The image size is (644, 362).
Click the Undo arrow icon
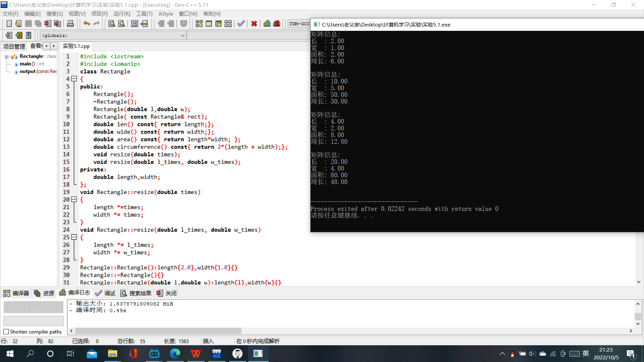87,24
